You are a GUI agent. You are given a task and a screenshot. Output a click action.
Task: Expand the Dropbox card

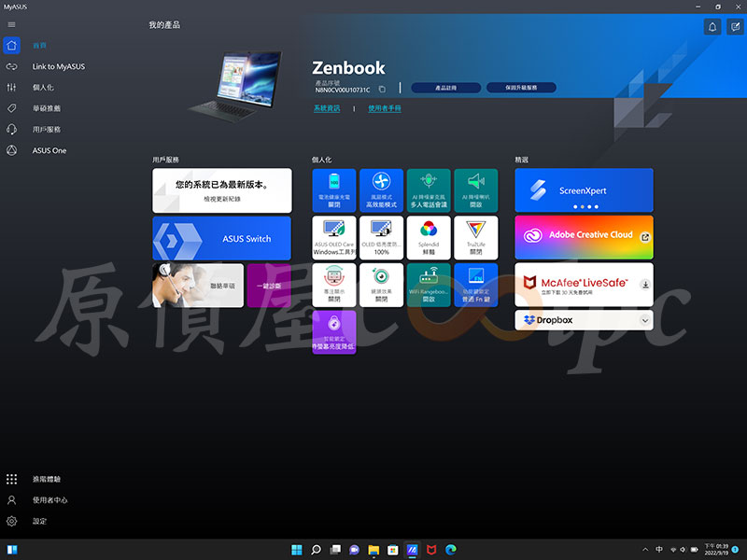pos(645,320)
